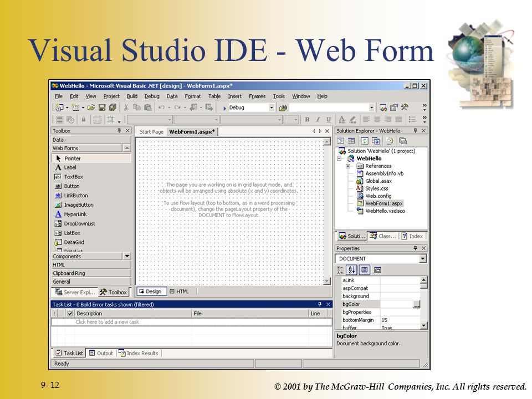Open the New Project icon dropdown arrow

point(67,108)
